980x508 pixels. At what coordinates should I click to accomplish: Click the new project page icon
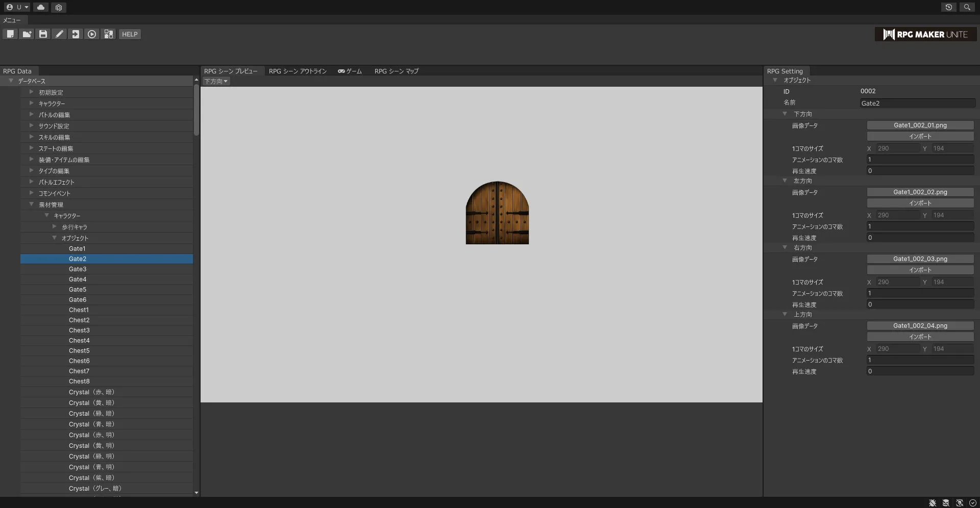pyautogui.click(x=10, y=34)
